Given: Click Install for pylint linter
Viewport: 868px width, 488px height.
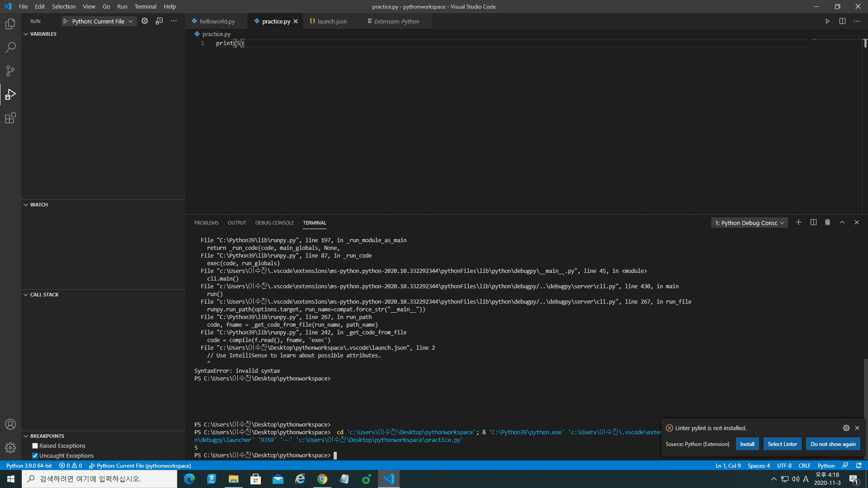Looking at the screenshot, I should (x=747, y=444).
